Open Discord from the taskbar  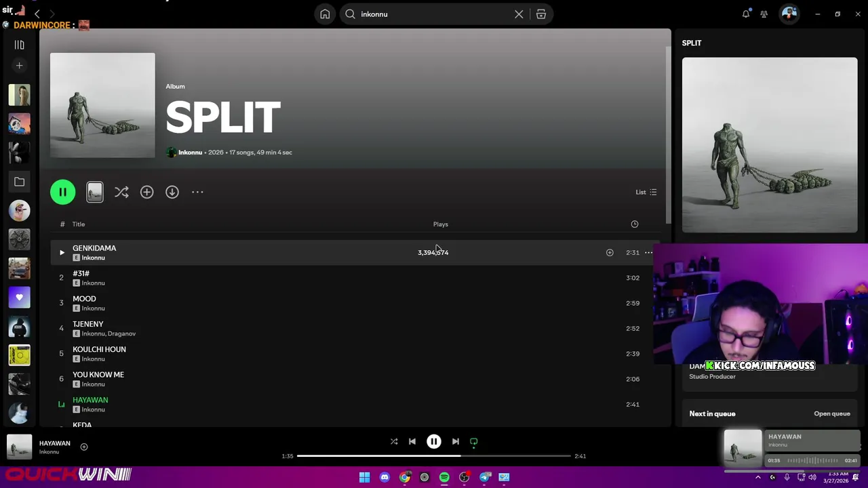pyautogui.click(x=384, y=477)
